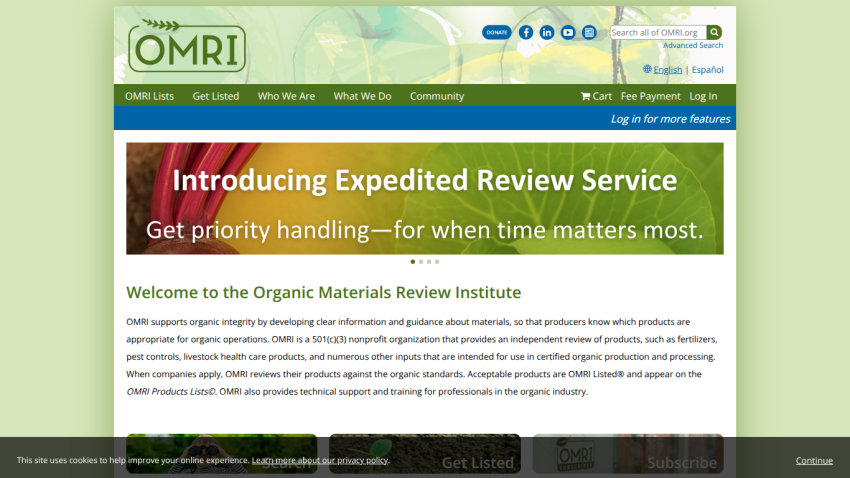Viewport: 850px width, 478px height.
Task: Switch language to Español
Action: [x=707, y=69]
